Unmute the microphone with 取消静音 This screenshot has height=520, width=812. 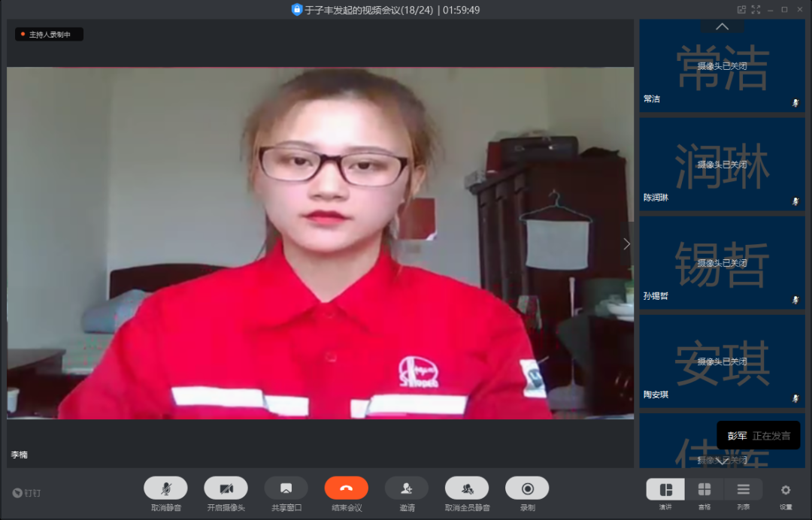coord(165,488)
